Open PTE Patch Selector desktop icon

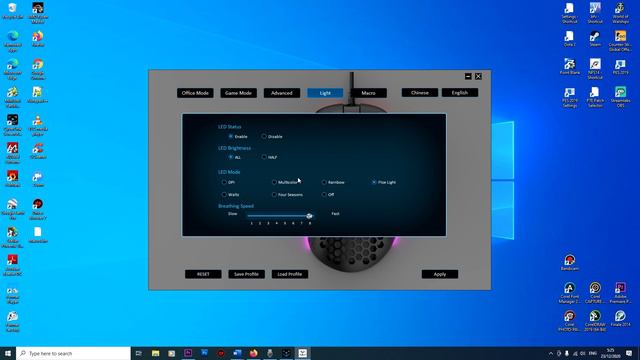(x=595, y=96)
